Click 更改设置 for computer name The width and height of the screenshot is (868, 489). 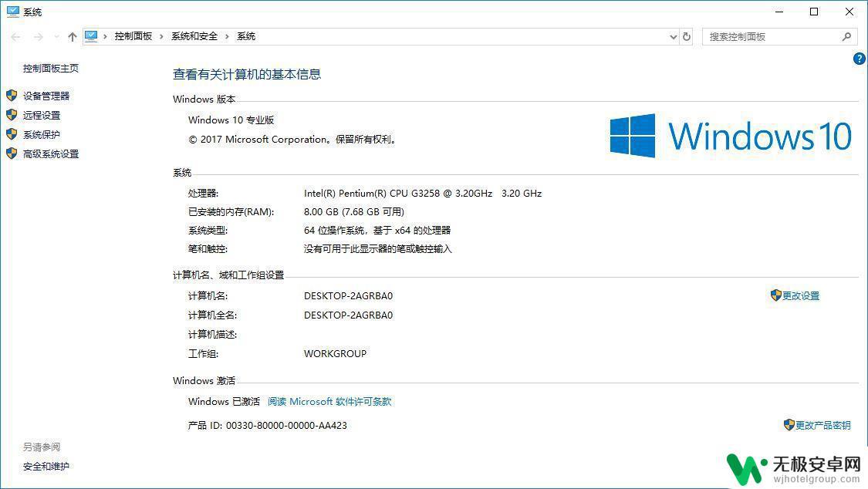pos(801,296)
